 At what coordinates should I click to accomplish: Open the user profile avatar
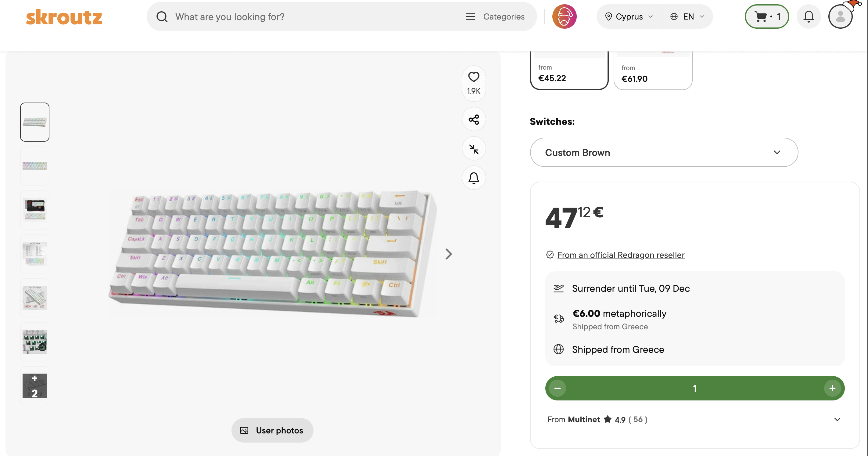tap(840, 16)
